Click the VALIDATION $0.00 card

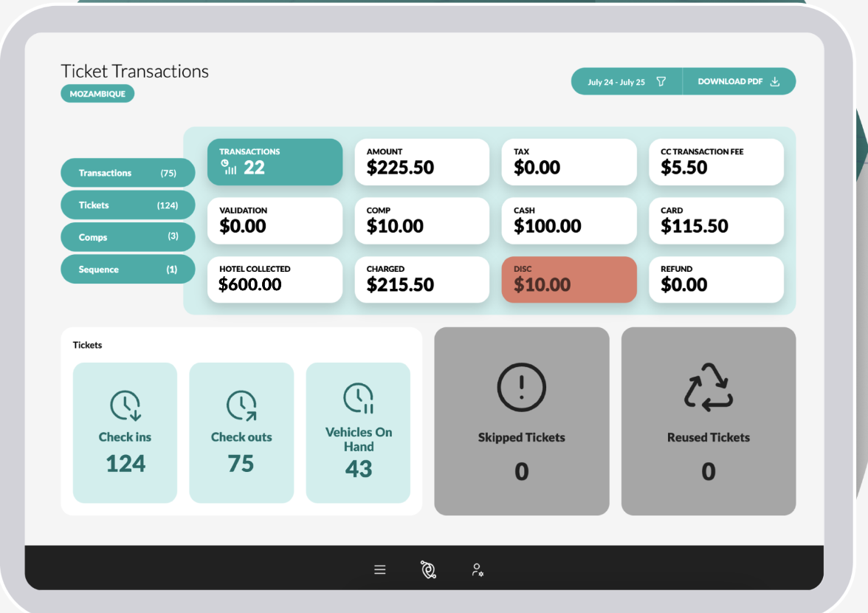point(275,221)
